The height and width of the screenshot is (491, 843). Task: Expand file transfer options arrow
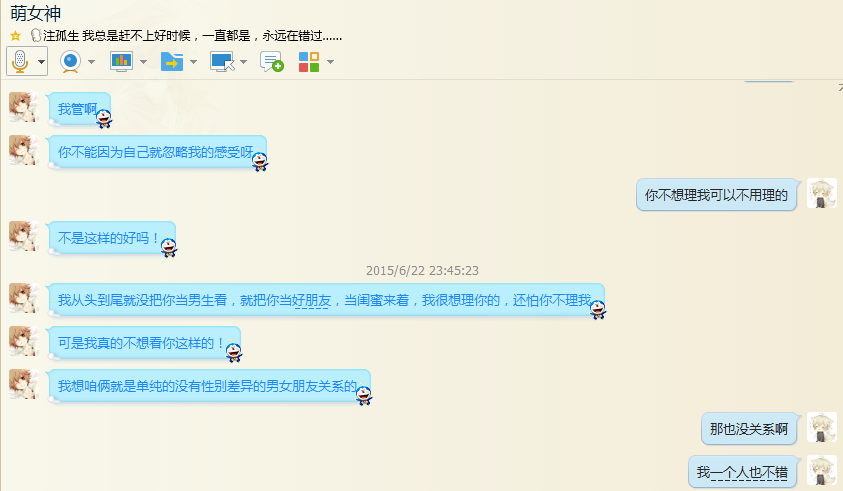(194, 62)
